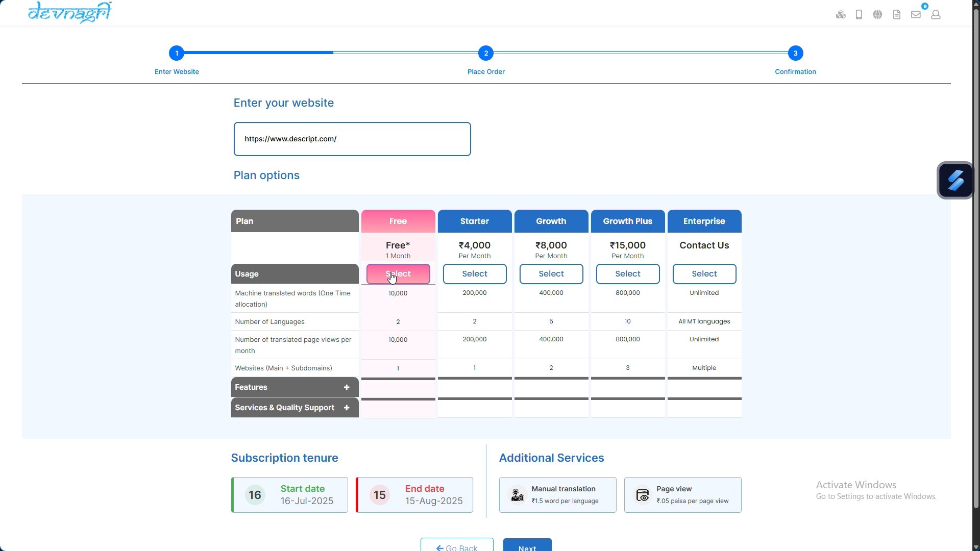Open the cubes icon in the header
This screenshot has width=980, height=551.
coord(841,15)
